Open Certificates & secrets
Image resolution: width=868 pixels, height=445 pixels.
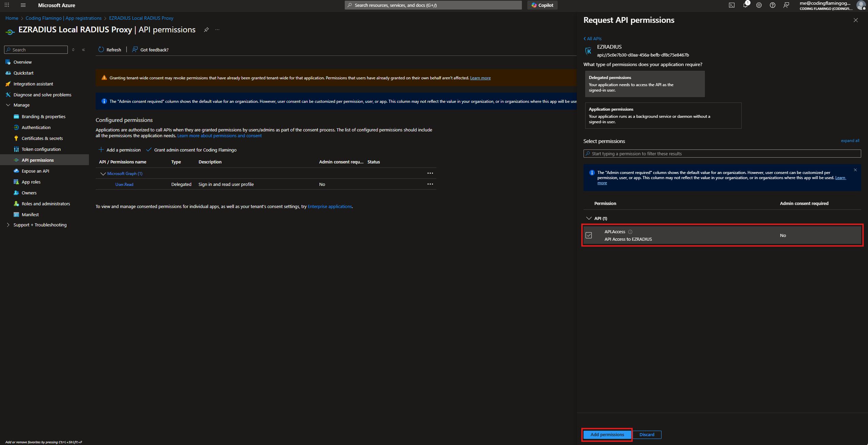(42, 138)
